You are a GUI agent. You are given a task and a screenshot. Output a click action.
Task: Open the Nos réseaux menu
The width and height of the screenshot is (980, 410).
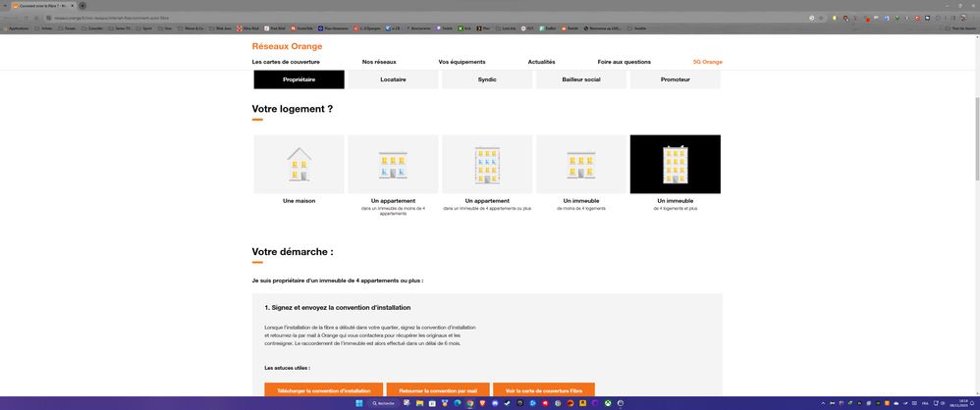point(379,62)
